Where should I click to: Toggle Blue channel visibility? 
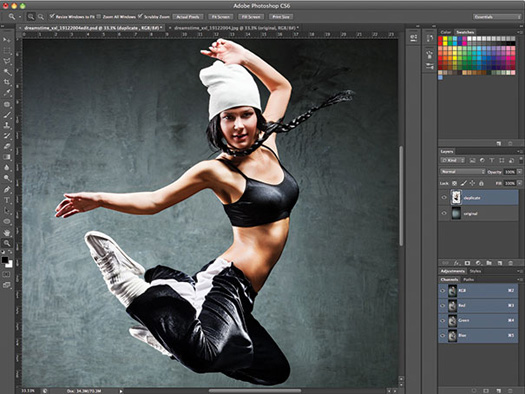click(x=443, y=335)
